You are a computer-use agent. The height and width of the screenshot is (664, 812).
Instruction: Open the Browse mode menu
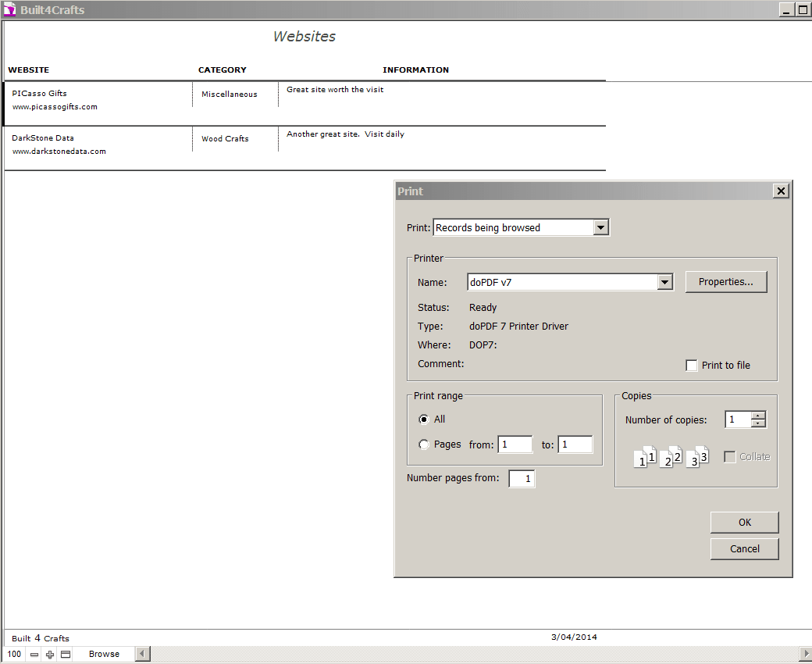click(x=104, y=655)
